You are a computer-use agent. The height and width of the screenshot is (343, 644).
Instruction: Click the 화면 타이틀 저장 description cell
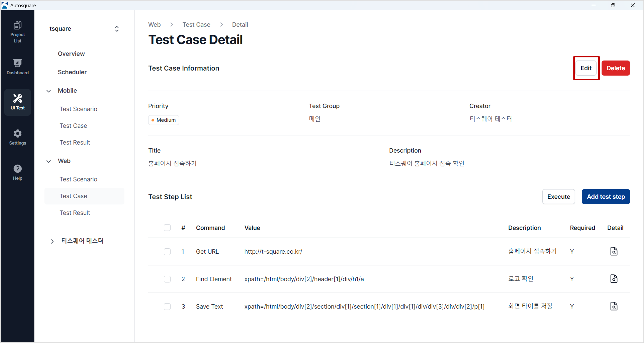click(530, 306)
